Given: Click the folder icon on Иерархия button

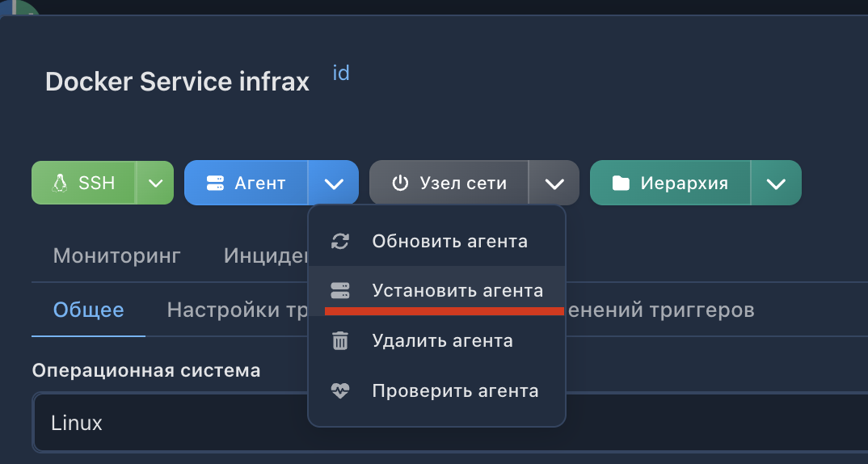Looking at the screenshot, I should pyautogui.click(x=621, y=183).
